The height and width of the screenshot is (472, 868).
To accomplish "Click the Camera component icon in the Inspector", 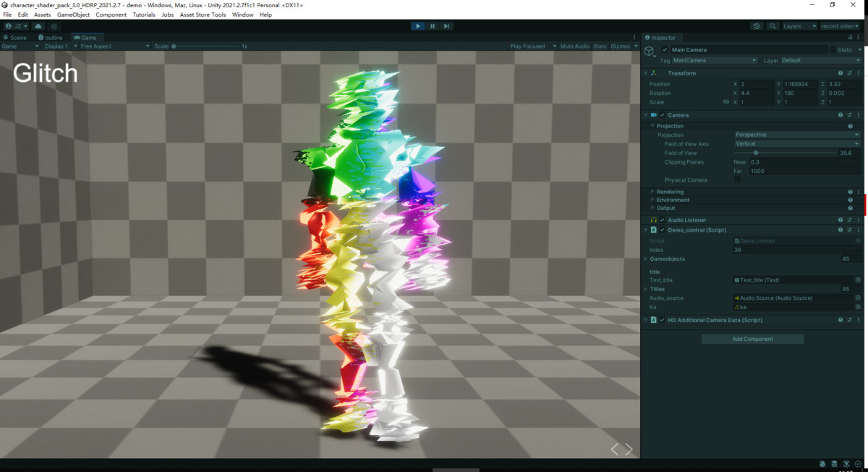I will (653, 114).
